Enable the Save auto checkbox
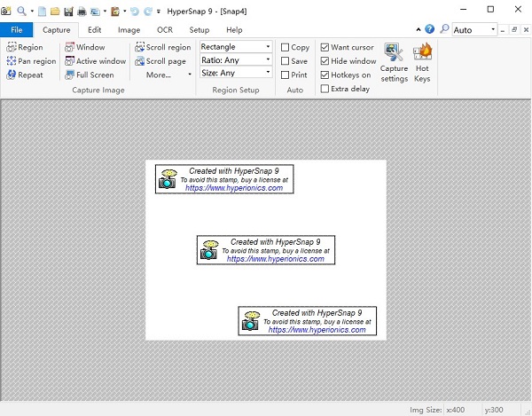 285,61
